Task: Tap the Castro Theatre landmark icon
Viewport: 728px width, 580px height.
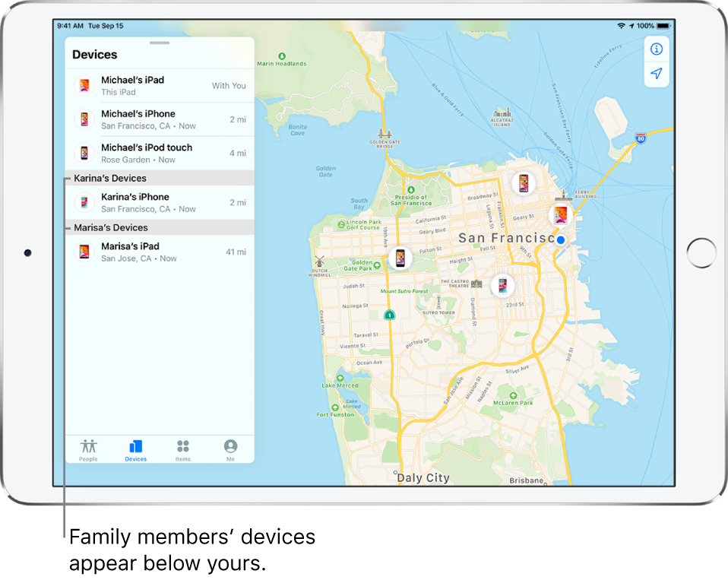Action: (x=476, y=284)
